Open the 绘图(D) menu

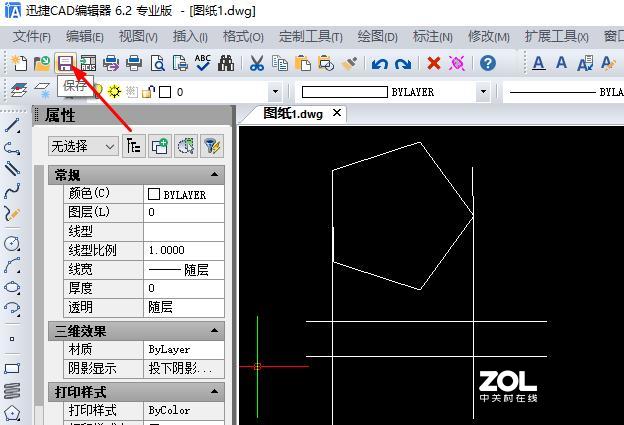pyautogui.click(x=377, y=37)
